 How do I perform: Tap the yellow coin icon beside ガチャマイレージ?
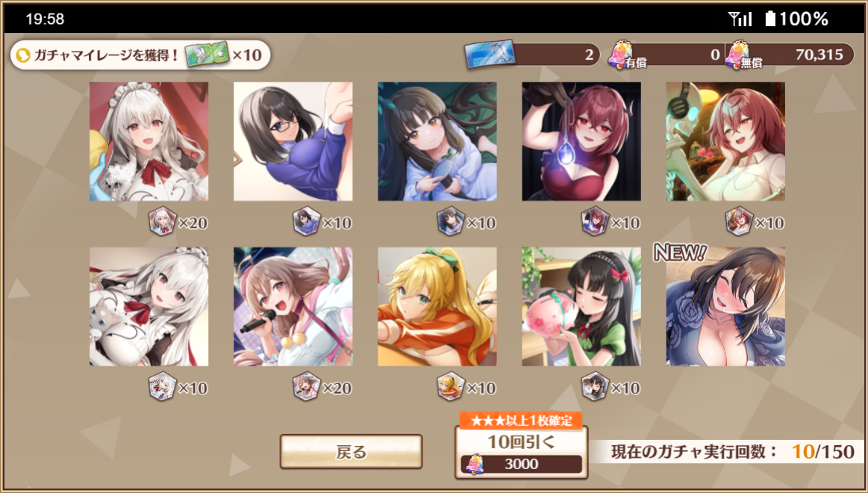pos(22,55)
